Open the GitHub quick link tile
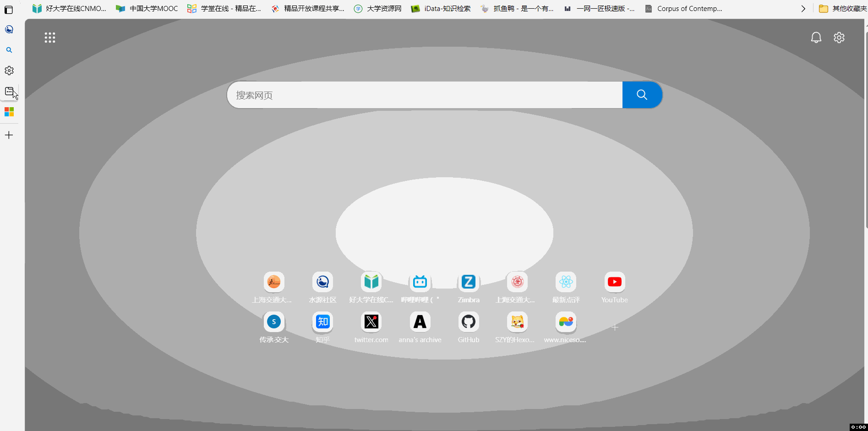The height and width of the screenshot is (431, 868). [x=469, y=327]
